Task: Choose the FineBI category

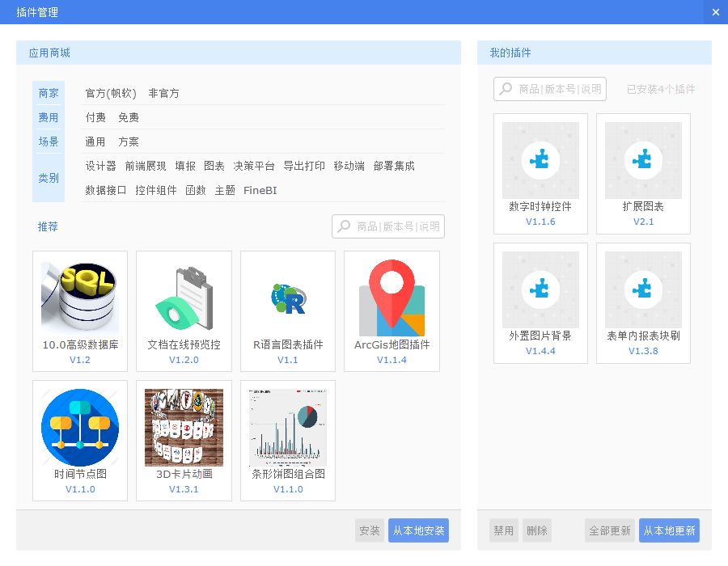Action: point(260,190)
